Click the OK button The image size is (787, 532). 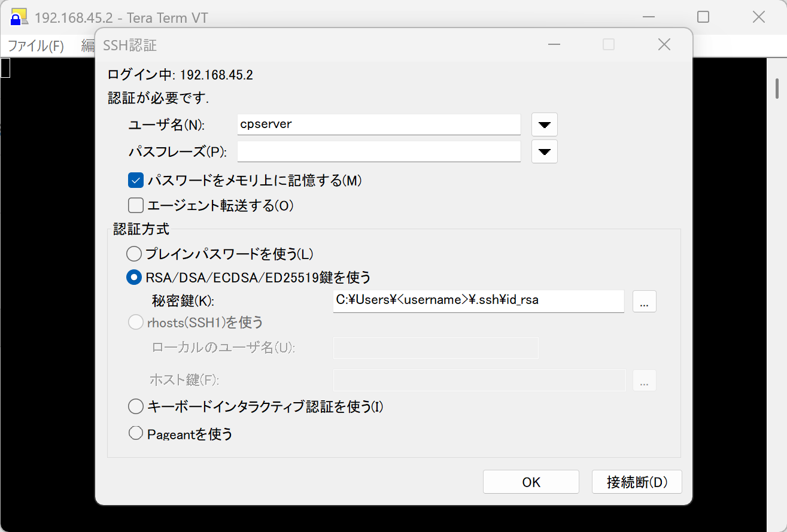(x=531, y=482)
